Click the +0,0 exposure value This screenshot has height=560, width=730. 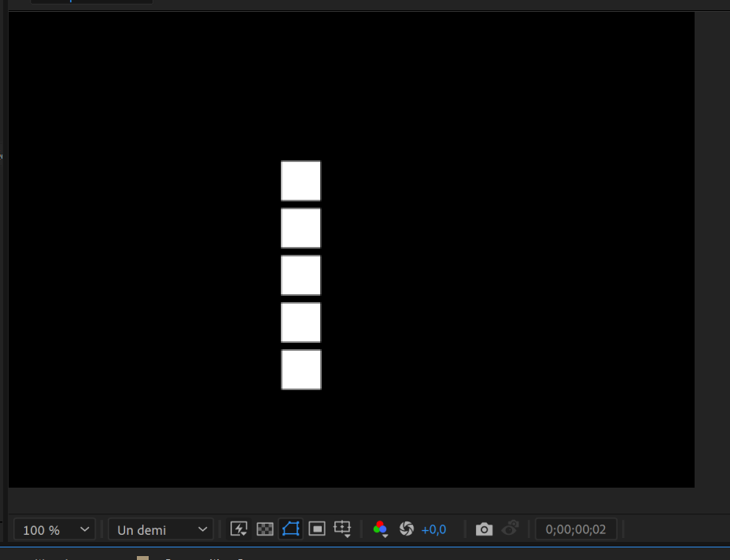pyautogui.click(x=433, y=530)
